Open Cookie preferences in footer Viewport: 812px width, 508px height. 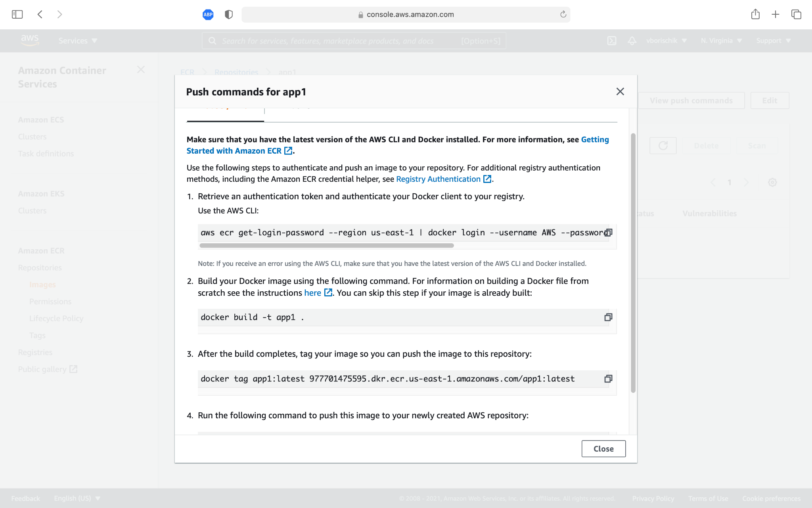[x=771, y=498]
